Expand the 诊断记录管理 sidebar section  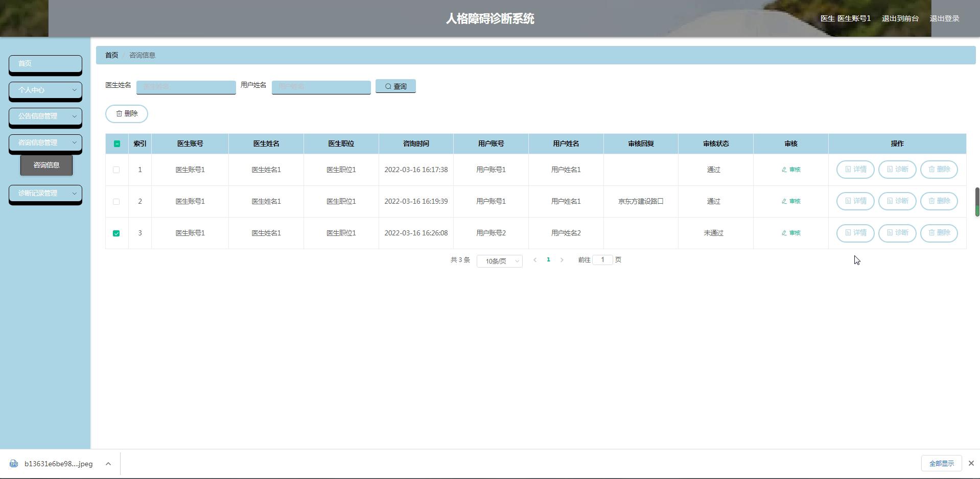[x=45, y=194]
